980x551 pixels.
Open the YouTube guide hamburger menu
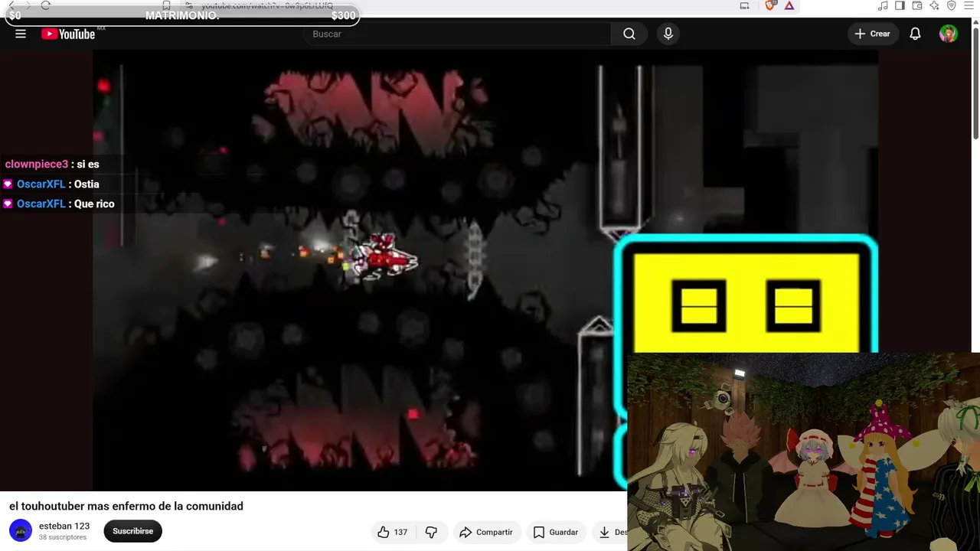pyautogui.click(x=21, y=34)
